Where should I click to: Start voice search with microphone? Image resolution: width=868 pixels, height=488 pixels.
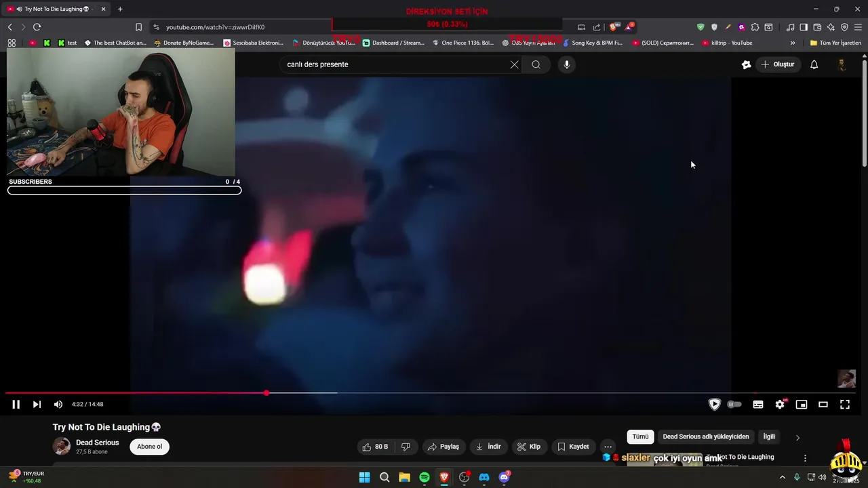[x=567, y=64]
